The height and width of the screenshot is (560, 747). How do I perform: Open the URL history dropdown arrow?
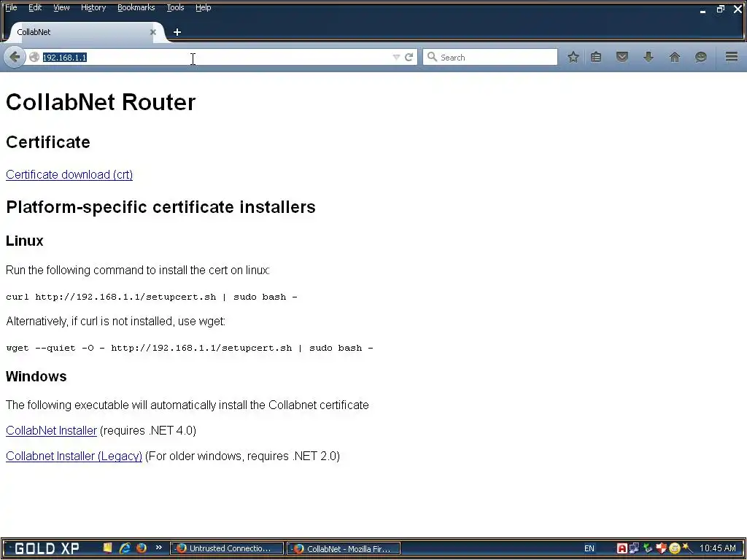click(396, 57)
